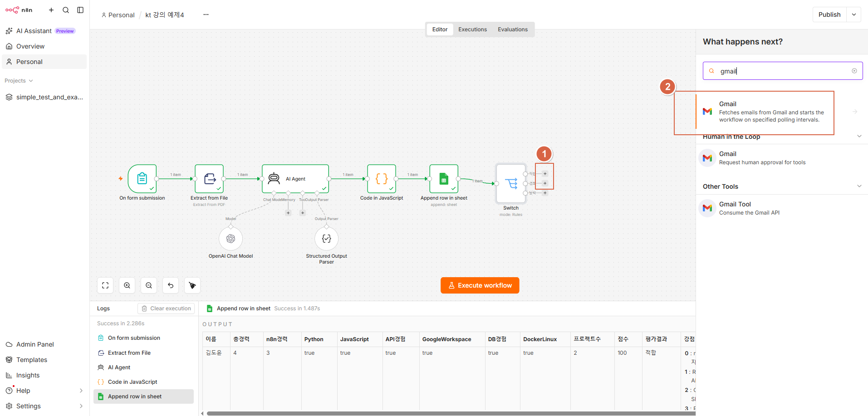Switch to the Executions tab
Viewport: 868px width, 416px height.
point(472,29)
